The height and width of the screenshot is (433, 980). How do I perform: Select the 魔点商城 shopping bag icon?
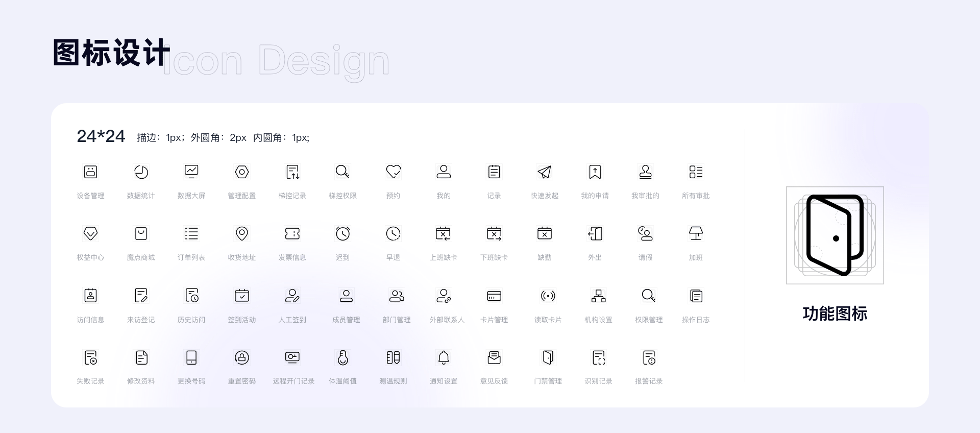(141, 234)
